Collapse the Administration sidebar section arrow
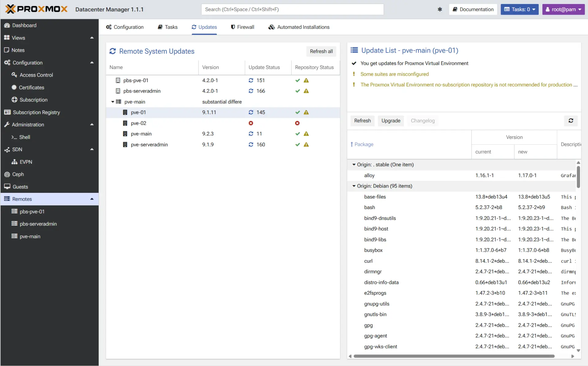 [x=92, y=124]
